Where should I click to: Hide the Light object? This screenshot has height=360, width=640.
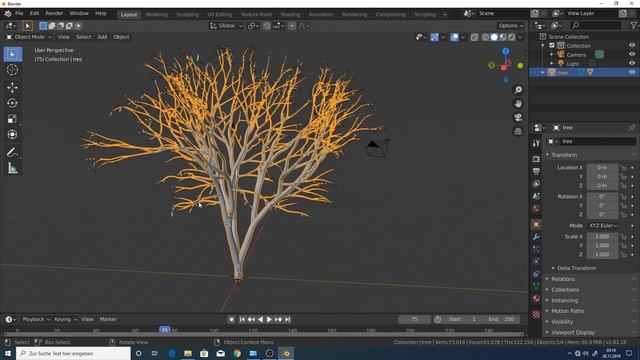[632, 63]
